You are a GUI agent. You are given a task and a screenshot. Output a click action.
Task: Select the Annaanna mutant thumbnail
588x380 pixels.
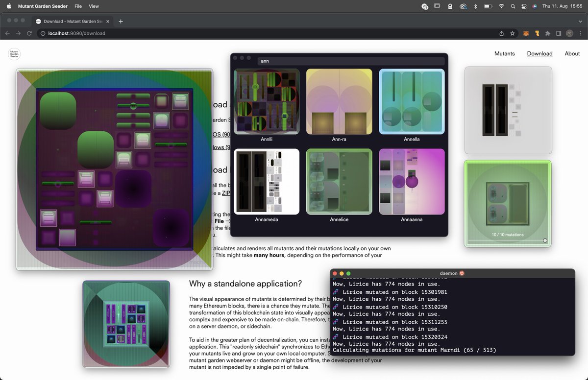[x=412, y=182]
